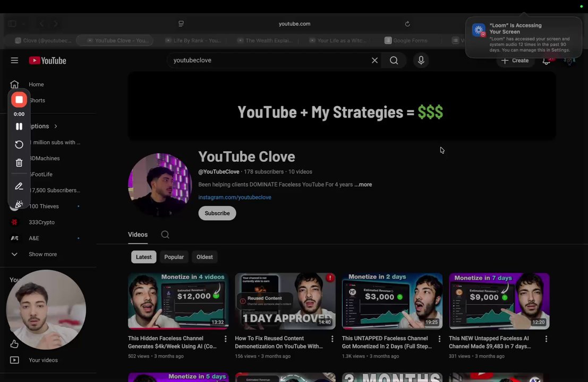The width and height of the screenshot is (588, 382).
Task: Open the Loom screen access notification
Action: (524, 38)
